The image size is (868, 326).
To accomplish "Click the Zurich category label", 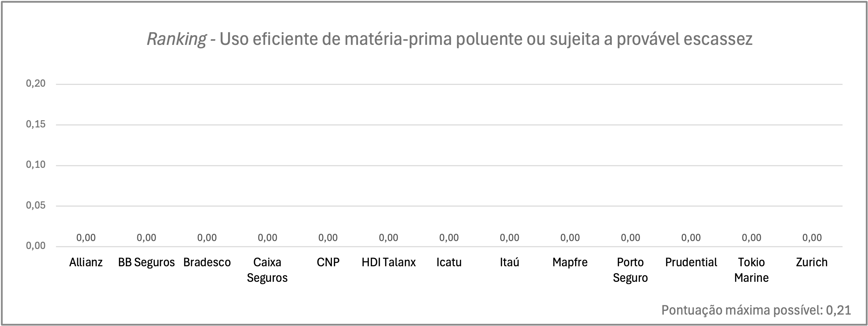I will pos(812,262).
